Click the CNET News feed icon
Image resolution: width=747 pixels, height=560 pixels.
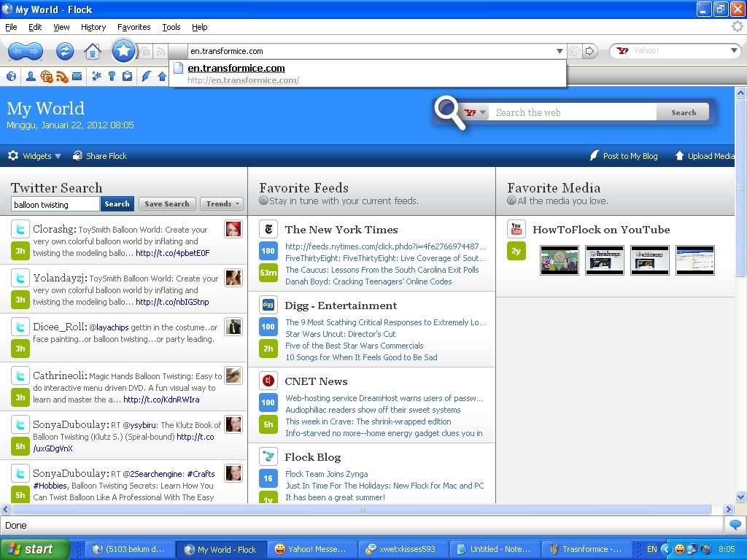268,381
